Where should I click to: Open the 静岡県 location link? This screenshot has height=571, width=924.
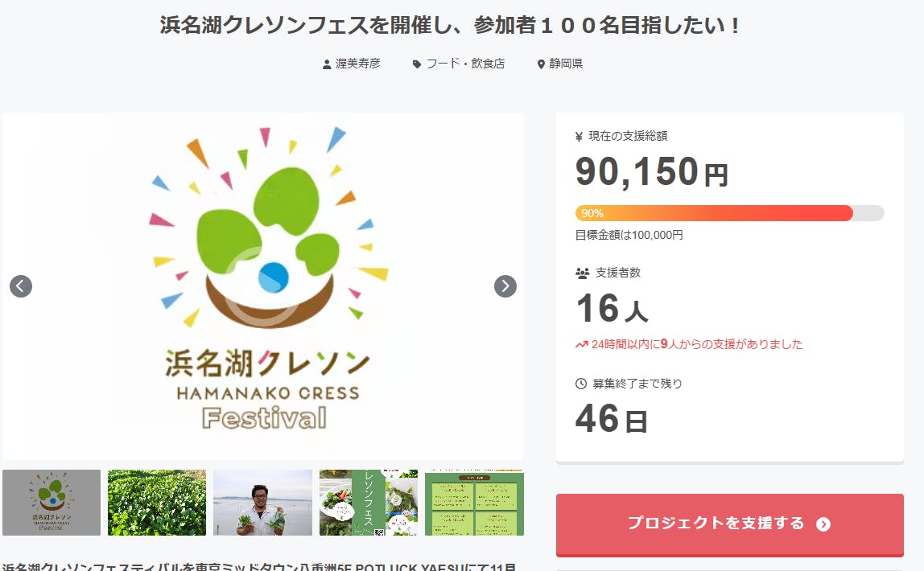566,64
